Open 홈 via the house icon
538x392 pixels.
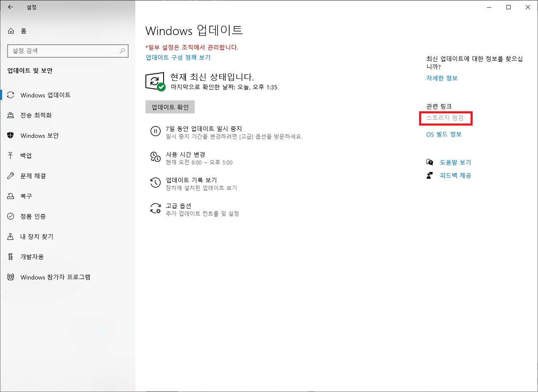(11, 31)
